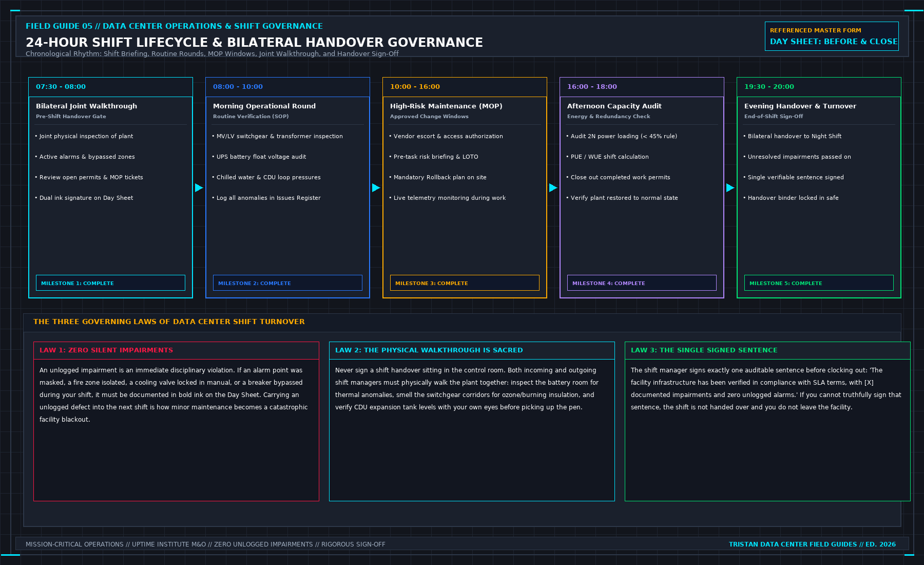Click 'UPS battery float voltage audit' item

[259, 157]
